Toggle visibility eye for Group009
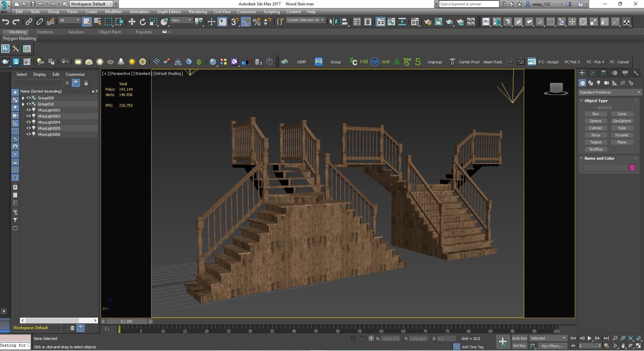The width and height of the screenshot is (644, 351). tap(29, 98)
